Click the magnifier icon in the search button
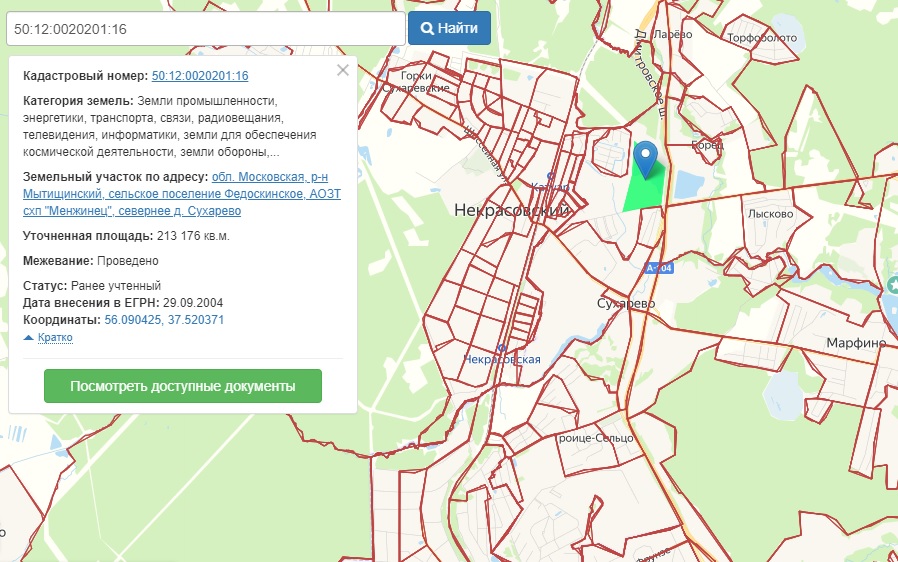Screen dimensions: 898x562 pyautogui.click(x=427, y=28)
